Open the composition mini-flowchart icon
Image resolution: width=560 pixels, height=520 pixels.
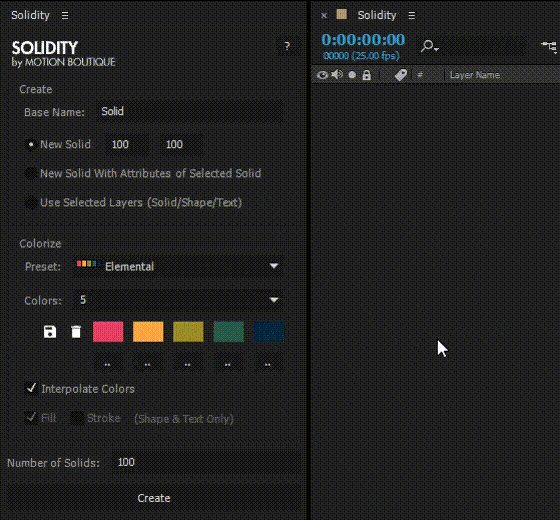(550, 46)
